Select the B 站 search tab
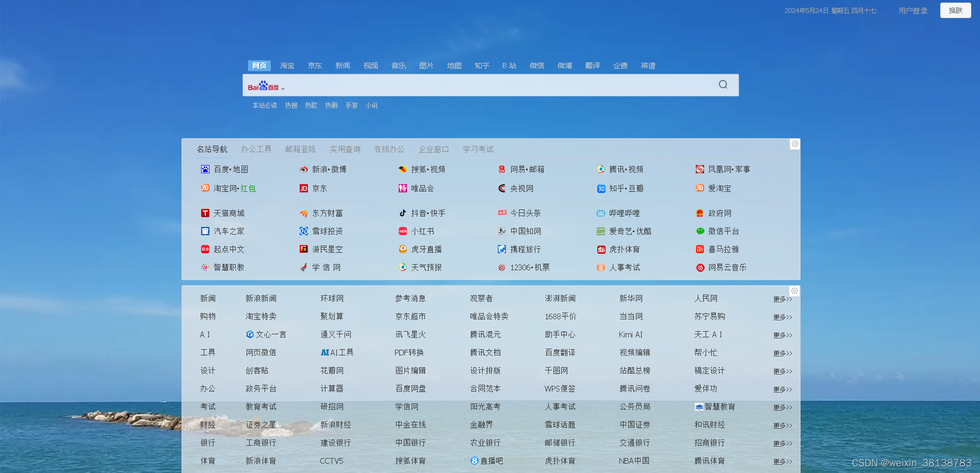The image size is (980, 473). (510, 66)
